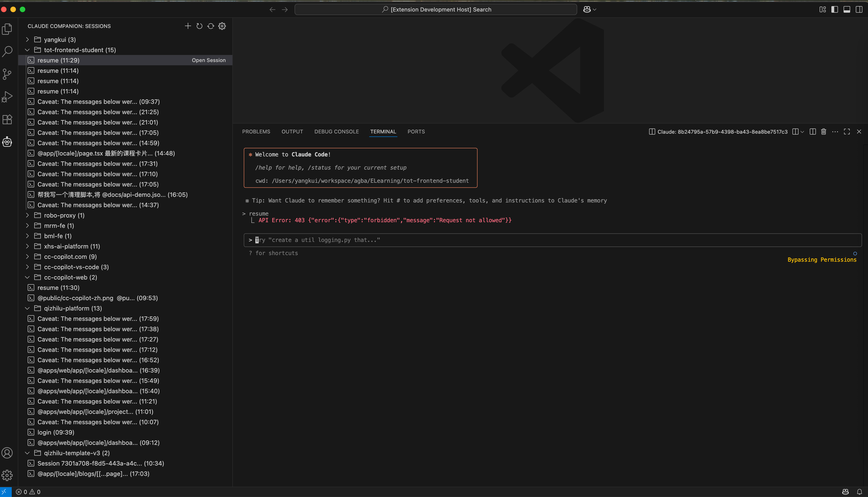Close the terminal panel
Viewport: 868px width, 497px height.
(859, 132)
